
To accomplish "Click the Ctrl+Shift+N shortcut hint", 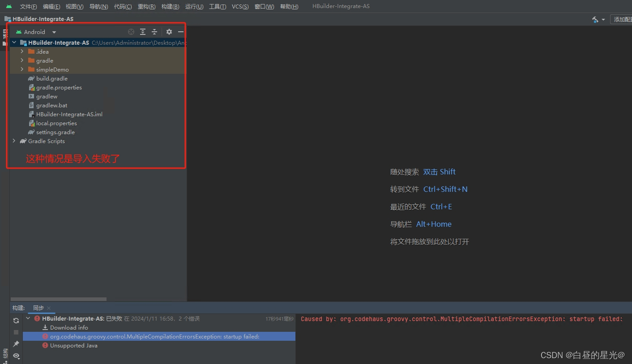I will [x=445, y=189].
